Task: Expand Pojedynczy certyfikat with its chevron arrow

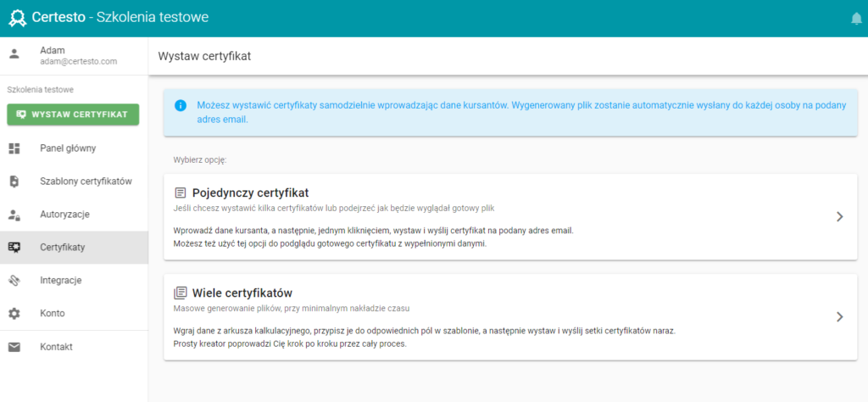Action: click(x=840, y=216)
